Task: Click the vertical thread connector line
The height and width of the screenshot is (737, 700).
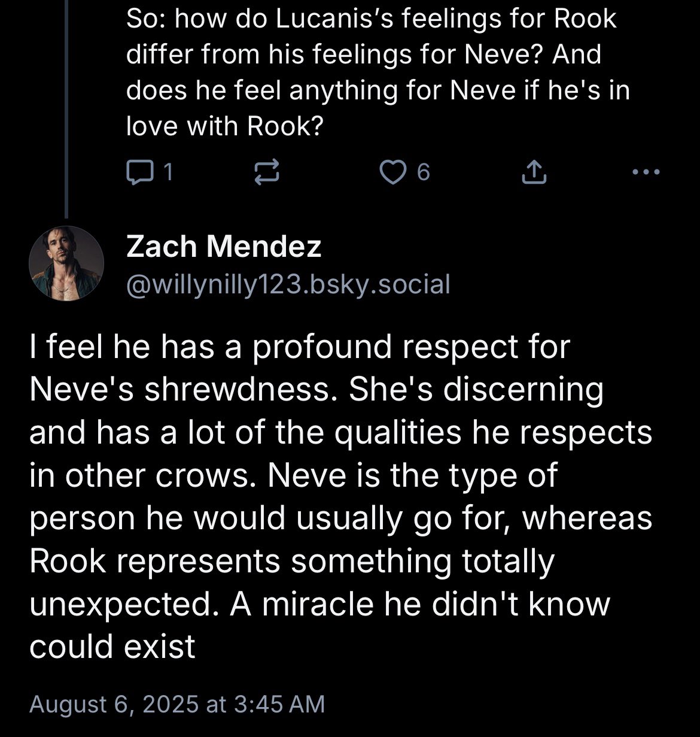Action: (x=66, y=108)
